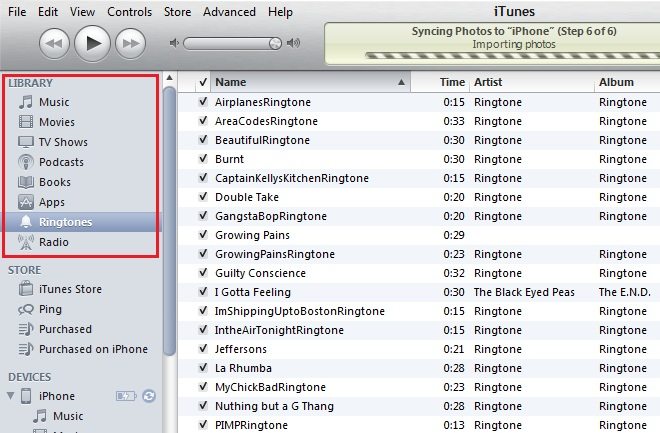This screenshot has width=660, height=433.
Task: Select the IntheAirTonightRingtone track
Action: [x=279, y=330]
